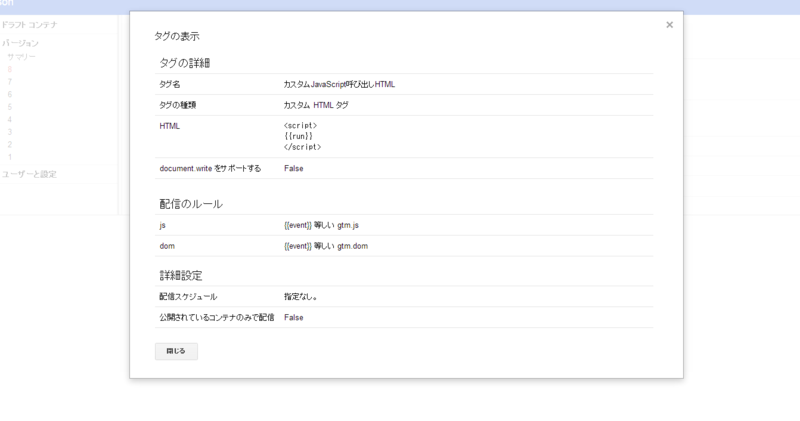Open version 6 in the sidebar
Image resolution: width=800 pixels, height=421 pixels.
point(10,94)
